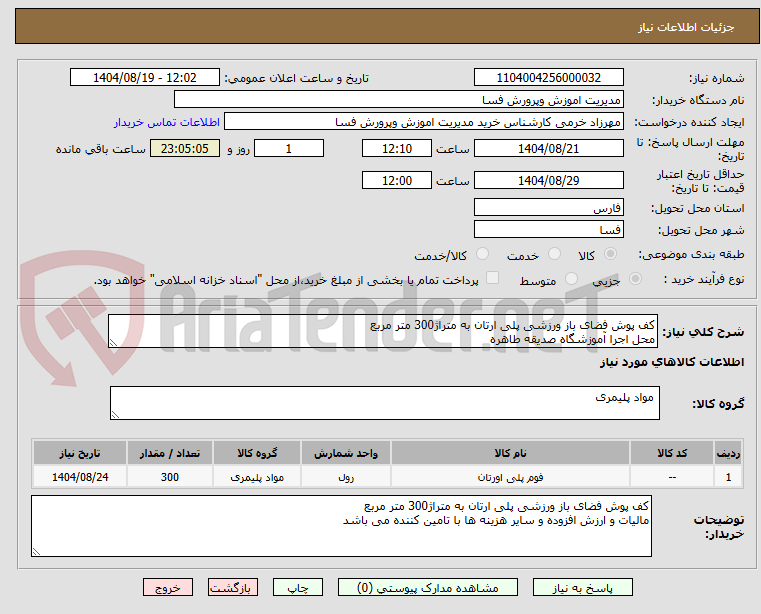Image resolution: width=761 pixels, height=614 pixels.
Task: Click the countdown timer 23:05:05
Action: (184, 148)
